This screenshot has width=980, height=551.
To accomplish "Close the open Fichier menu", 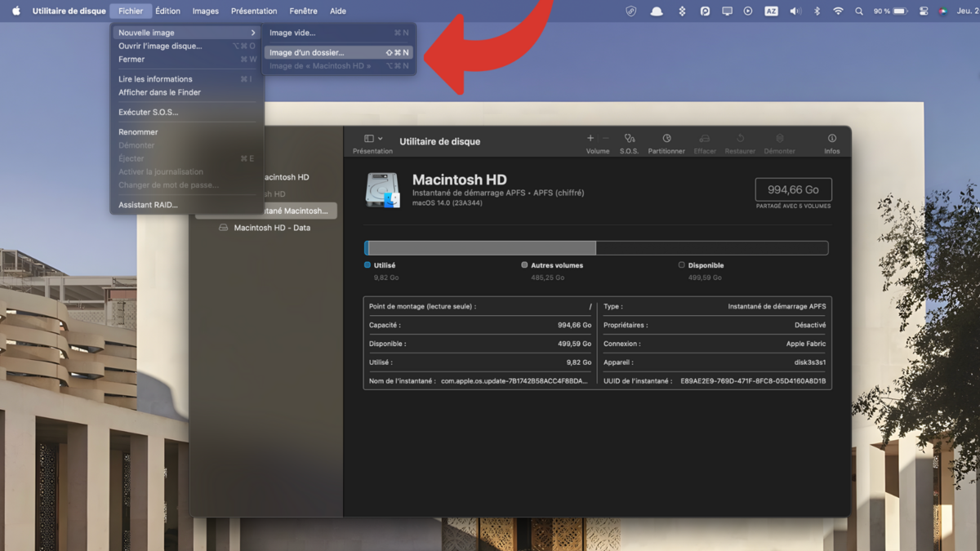I will tap(131, 11).
